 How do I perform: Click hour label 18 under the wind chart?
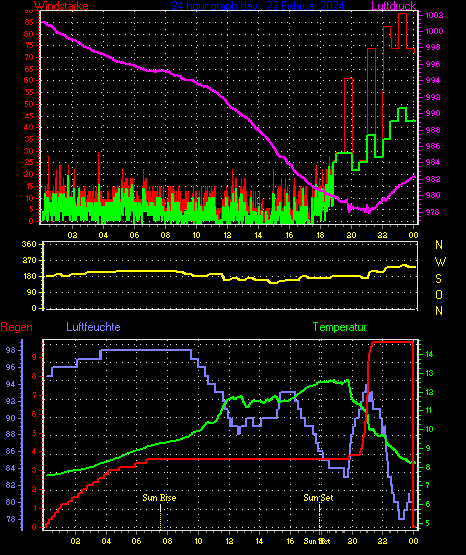[320, 235]
